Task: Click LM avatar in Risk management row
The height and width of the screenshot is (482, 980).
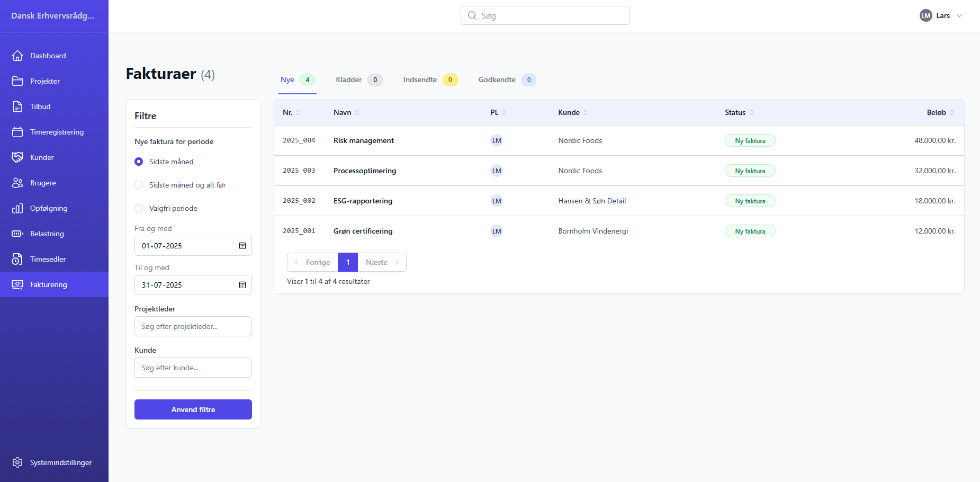Action: tap(497, 140)
